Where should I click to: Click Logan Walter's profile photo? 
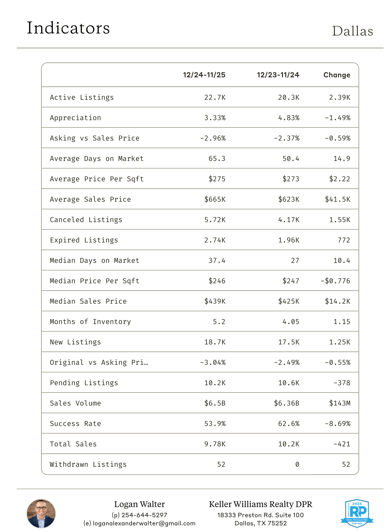(41, 513)
